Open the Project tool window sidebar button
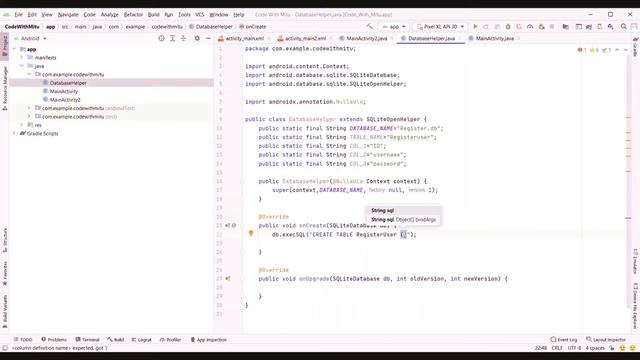640x360 pixels. (x=4, y=46)
